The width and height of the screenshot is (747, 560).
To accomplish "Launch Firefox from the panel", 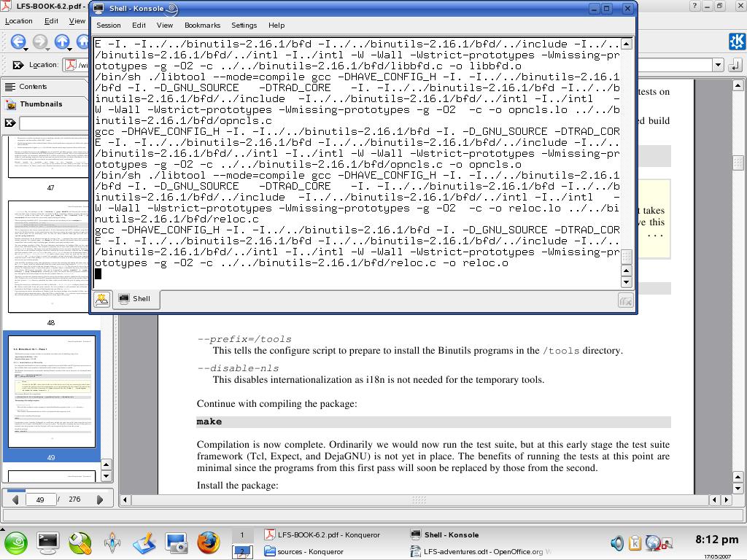I will tap(208, 542).
